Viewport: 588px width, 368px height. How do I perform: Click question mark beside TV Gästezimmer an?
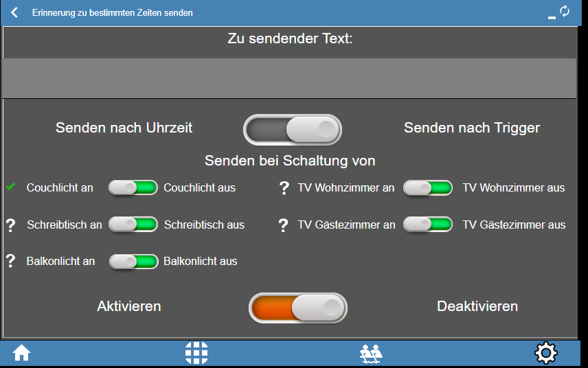pyautogui.click(x=284, y=225)
